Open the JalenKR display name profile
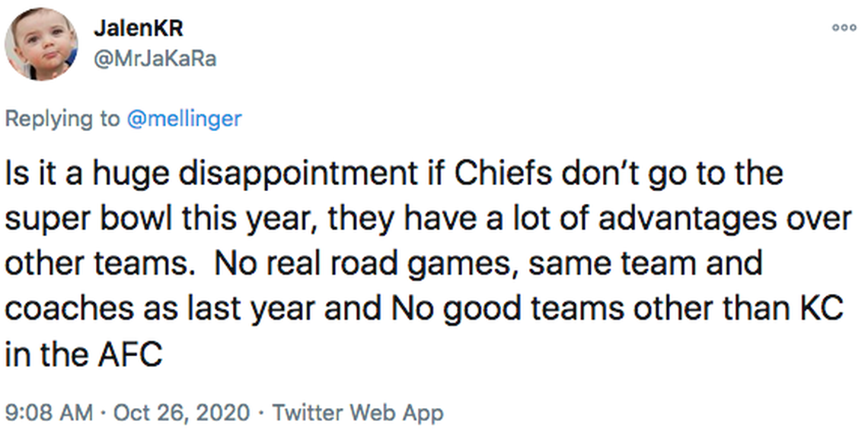 coord(138,29)
